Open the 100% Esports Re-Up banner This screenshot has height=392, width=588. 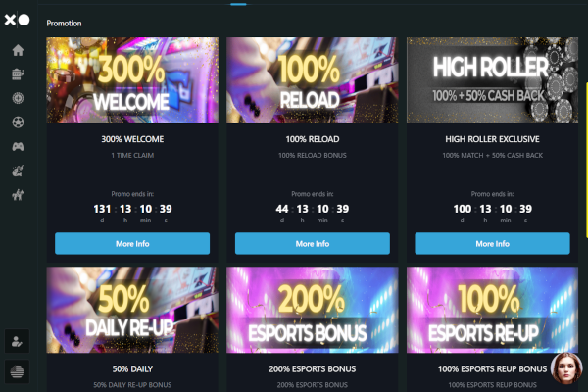click(492, 310)
